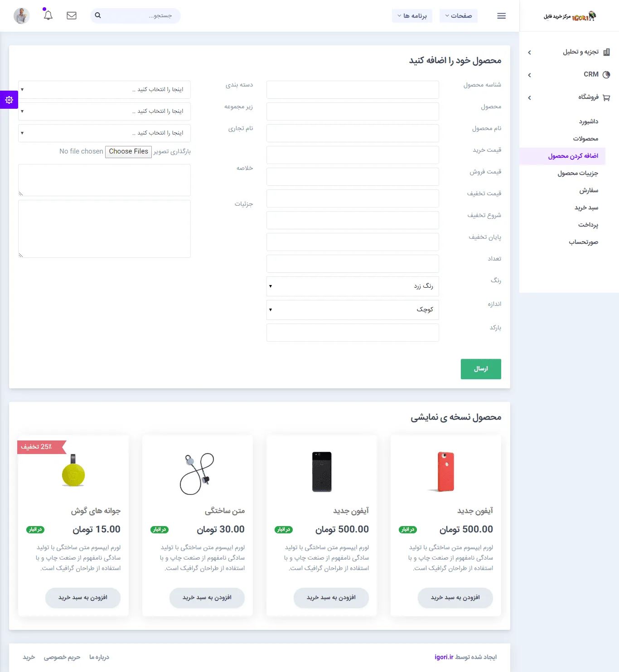This screenshot has height=672, width=619.
Task: Focus the شناسه محصول input field
Action: [353, 90]
